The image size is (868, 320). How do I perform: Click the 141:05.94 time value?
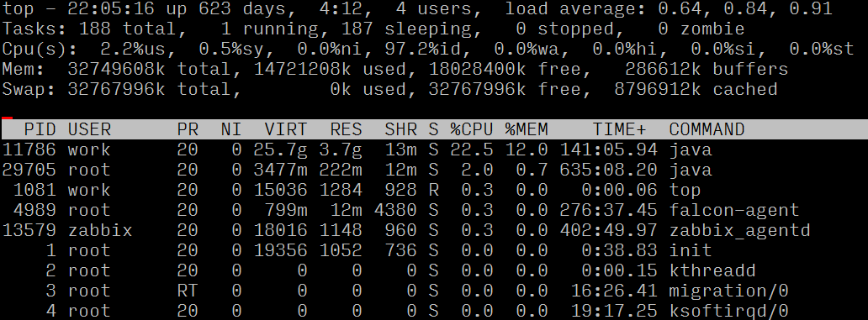point(608,150)
